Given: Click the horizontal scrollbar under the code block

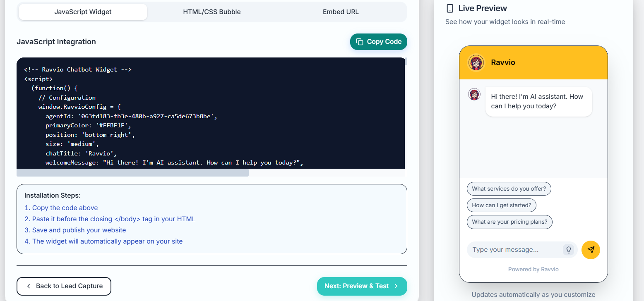Looking at the screenshot, I should [132, 172].
